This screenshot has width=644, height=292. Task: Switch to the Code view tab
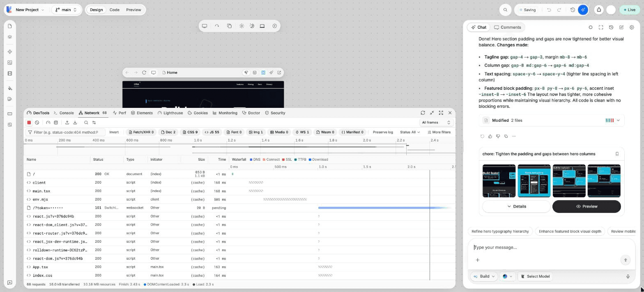(x=114, y=10)
